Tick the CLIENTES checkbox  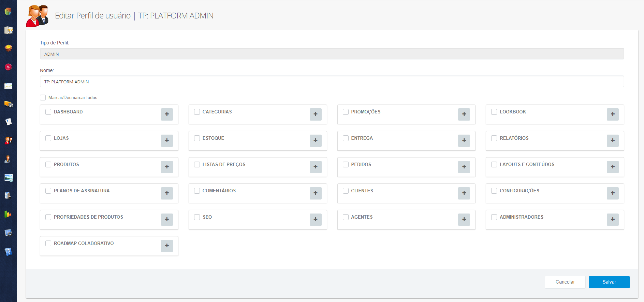346,191
